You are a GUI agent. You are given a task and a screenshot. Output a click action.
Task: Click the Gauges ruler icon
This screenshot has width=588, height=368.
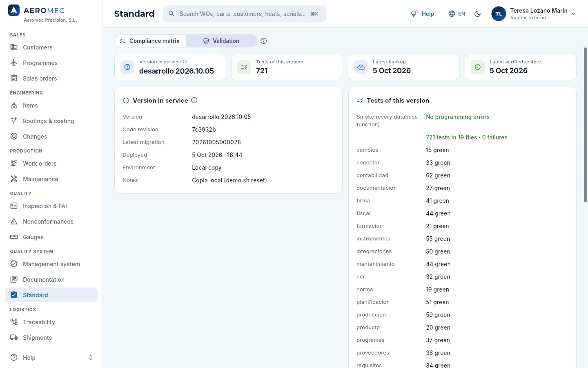[x=14, y=237]
